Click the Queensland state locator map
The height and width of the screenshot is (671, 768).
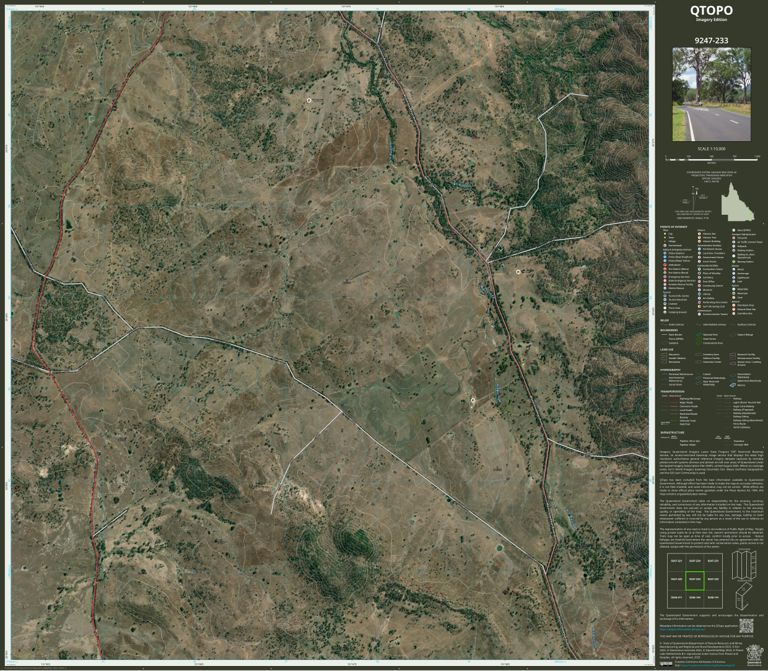click(x=738, y=202)
